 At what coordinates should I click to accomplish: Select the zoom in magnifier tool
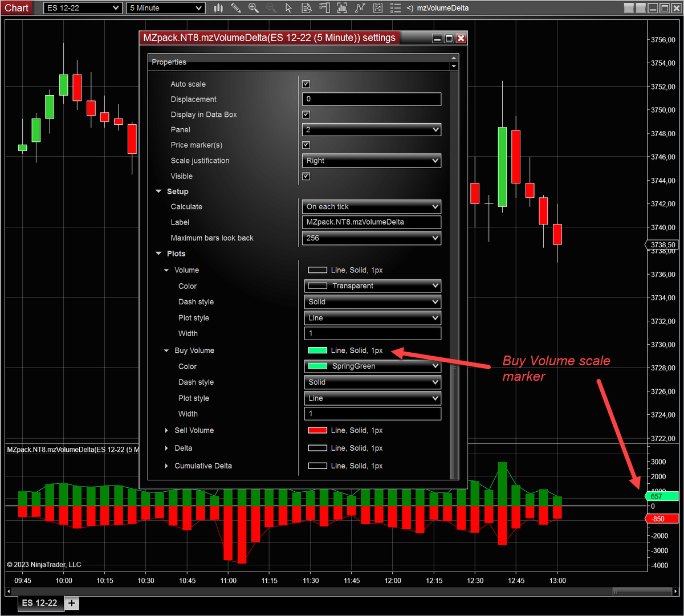(254, 8)
